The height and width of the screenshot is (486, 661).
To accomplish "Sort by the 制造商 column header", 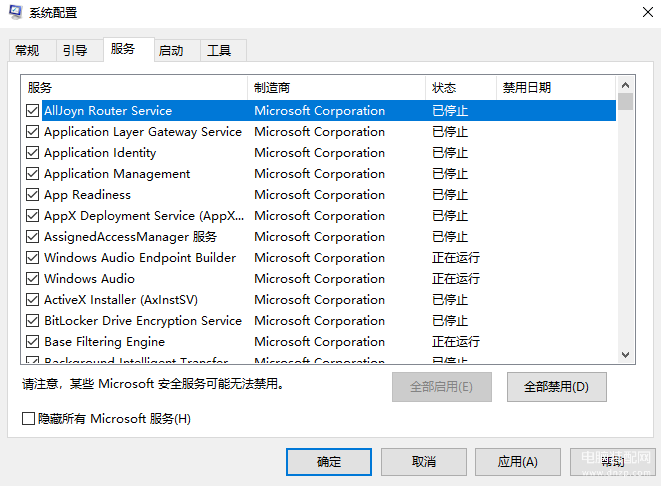I will (336, 88).
